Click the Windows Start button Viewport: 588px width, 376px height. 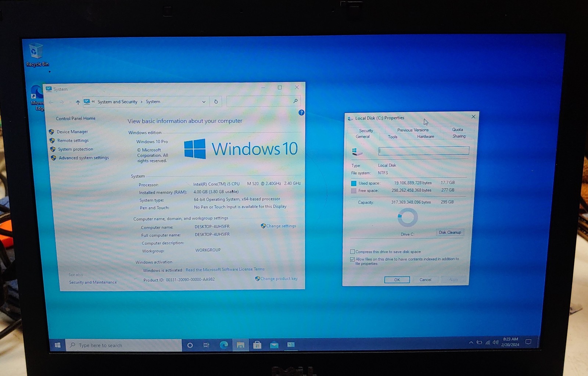57,345
